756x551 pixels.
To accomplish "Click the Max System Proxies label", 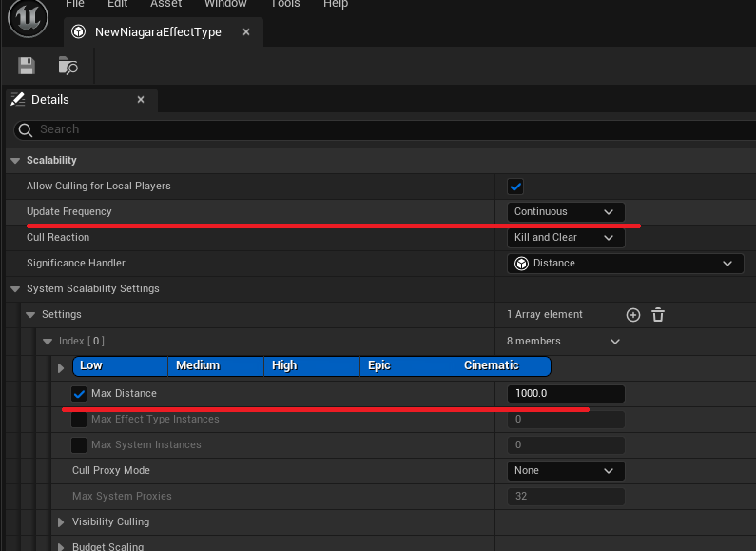I will pyautogui.click(x=122, y=496).
